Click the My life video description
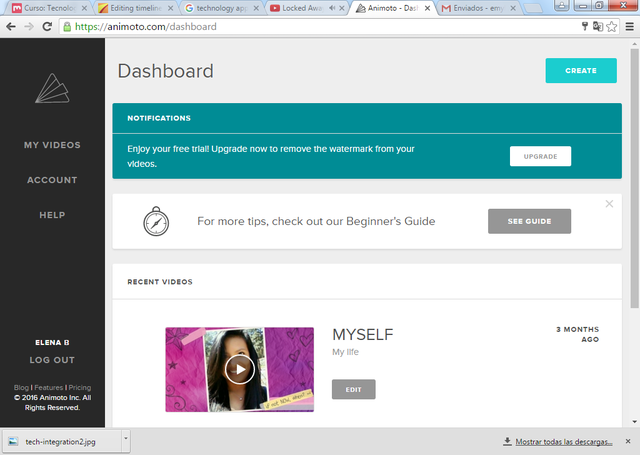The width and height of the screenshot is (640, 455). (345, 352)
